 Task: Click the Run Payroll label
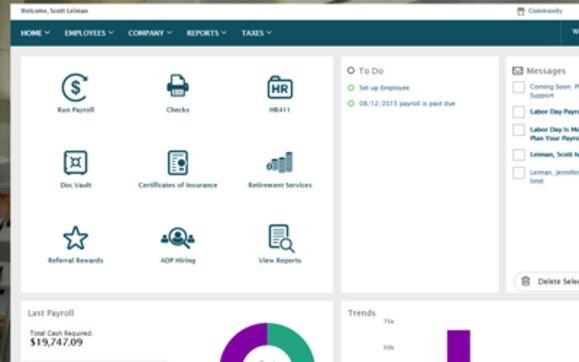point(76,110)
